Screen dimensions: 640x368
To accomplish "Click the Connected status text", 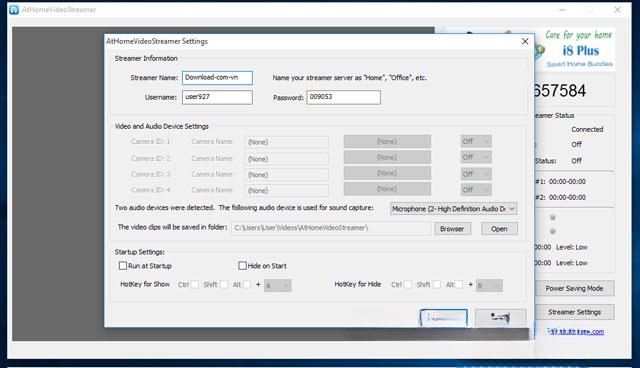I will click(x=587, y=129).
